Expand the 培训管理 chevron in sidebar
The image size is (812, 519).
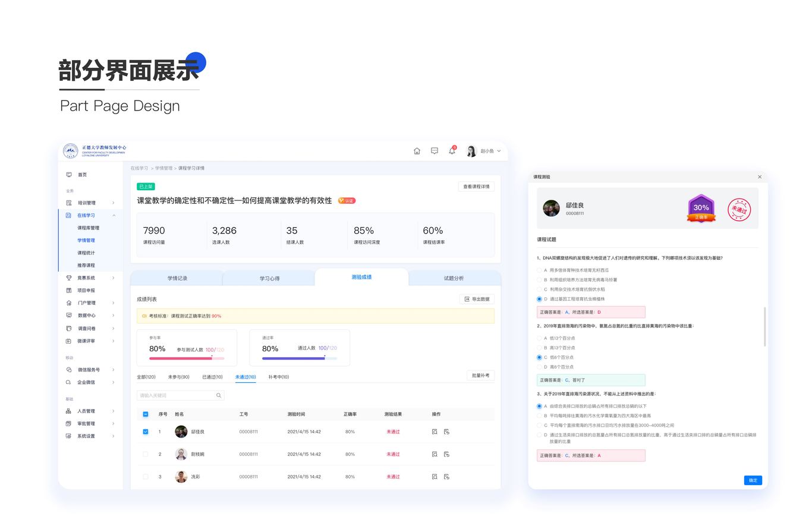coord(114,203)
